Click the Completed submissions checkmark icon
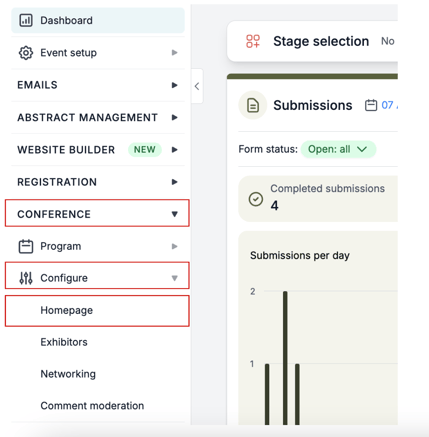The width and height of the screenshot is (429, 437). point(256,199)
